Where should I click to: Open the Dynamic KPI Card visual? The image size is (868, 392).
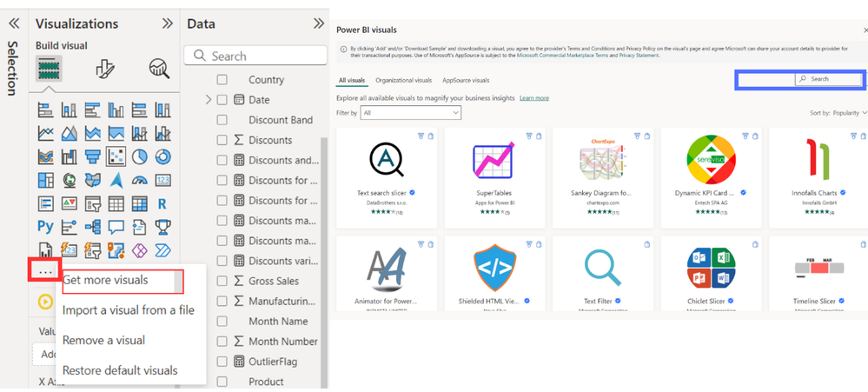712,177
